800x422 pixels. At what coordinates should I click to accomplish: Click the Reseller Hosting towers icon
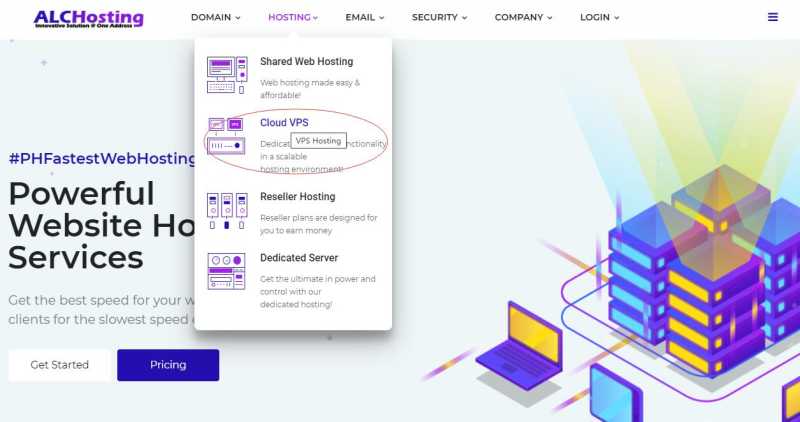227,211
